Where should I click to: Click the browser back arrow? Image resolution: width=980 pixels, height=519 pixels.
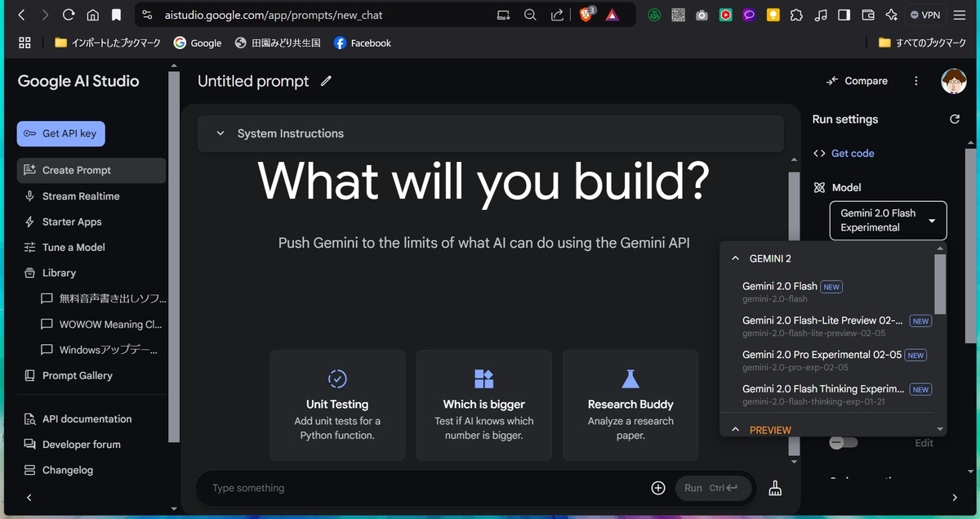pyautogui.click(x=21, y=15)
